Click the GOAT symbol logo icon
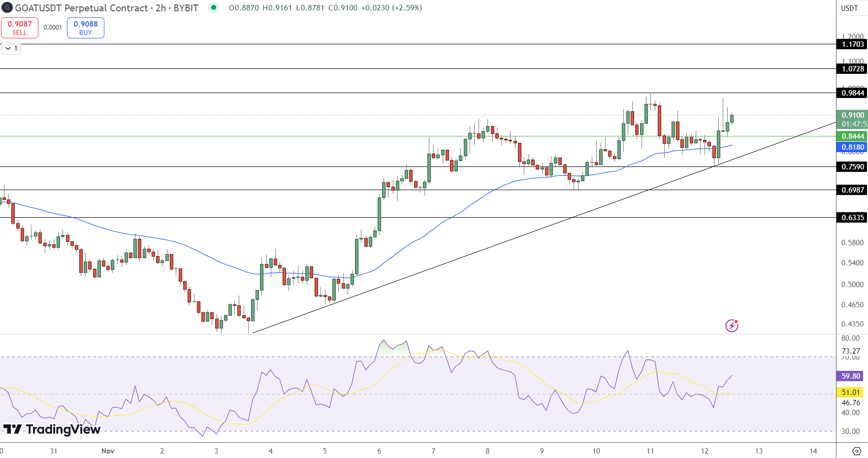The image size is (868, 458). (7, 8)
